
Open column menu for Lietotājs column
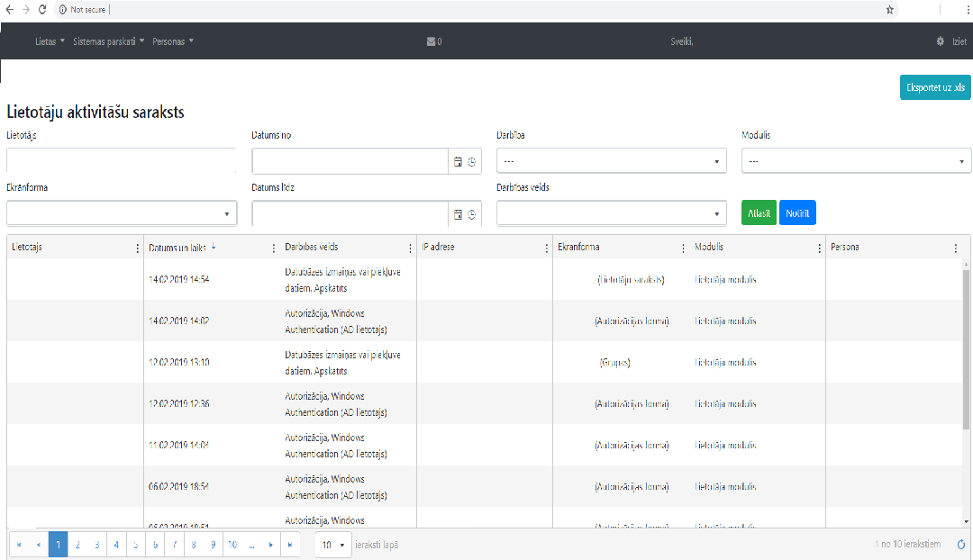(138, 248)
